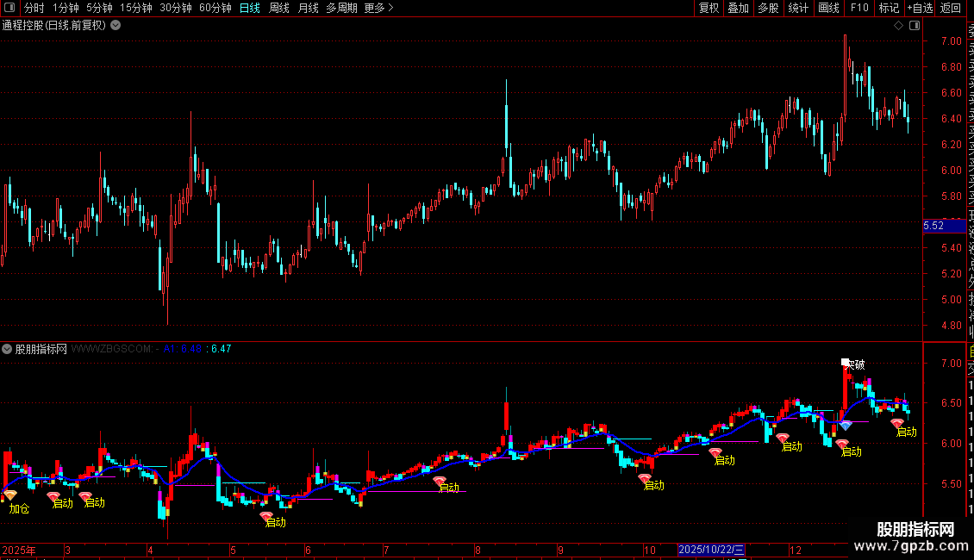Image resolution: width=974 pixels, height=560 pixels.
Task: Switch to 月线 monthly chart
Action: (x=308, y=8)
